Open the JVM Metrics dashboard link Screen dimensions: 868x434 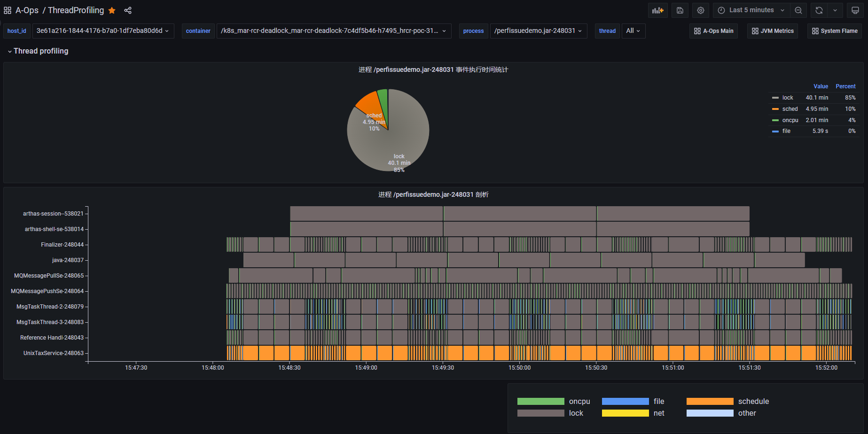[772, 31]
